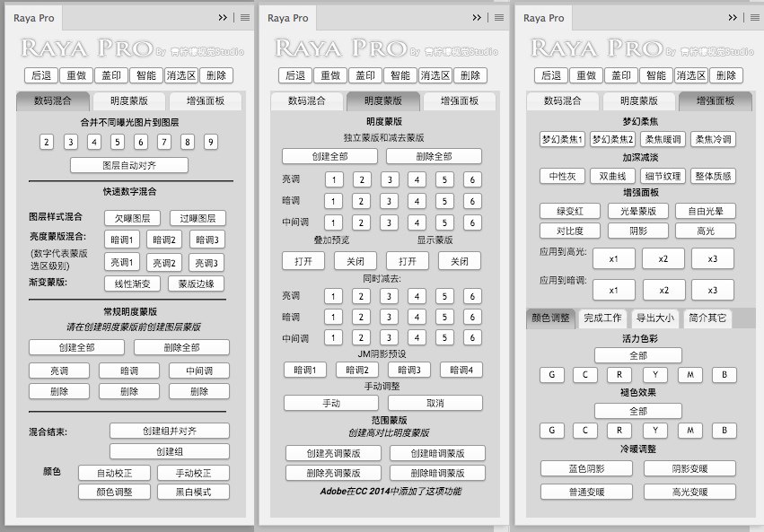Click 删除暗调蒙版 button
The height and width of the screenshot is (532, 764).
coord(437,473)
